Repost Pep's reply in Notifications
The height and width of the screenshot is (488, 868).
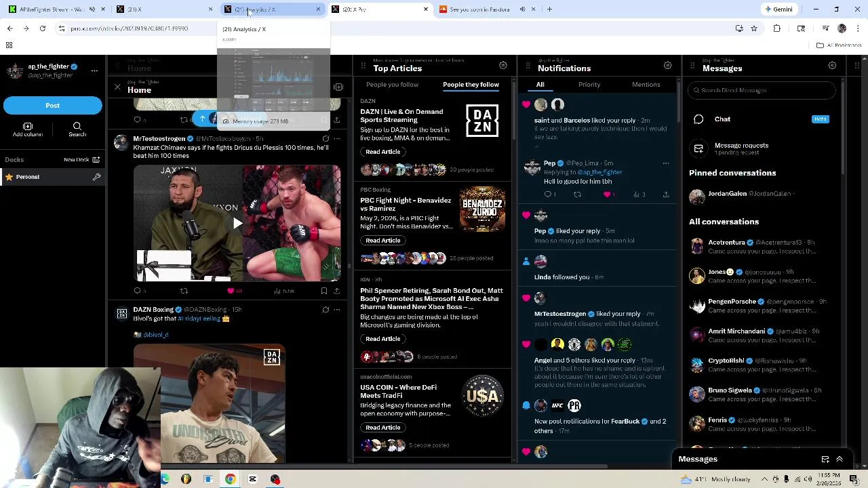tap(577, 195)
